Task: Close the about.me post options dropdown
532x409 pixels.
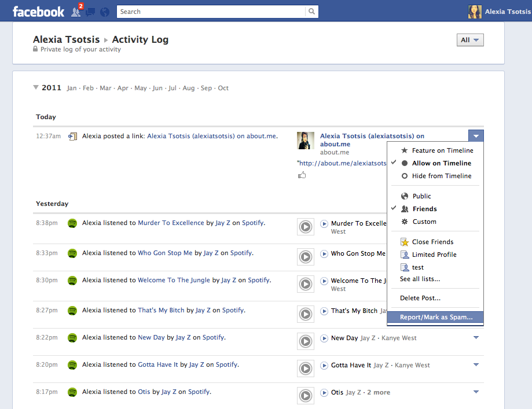Action: coord(476,136)
